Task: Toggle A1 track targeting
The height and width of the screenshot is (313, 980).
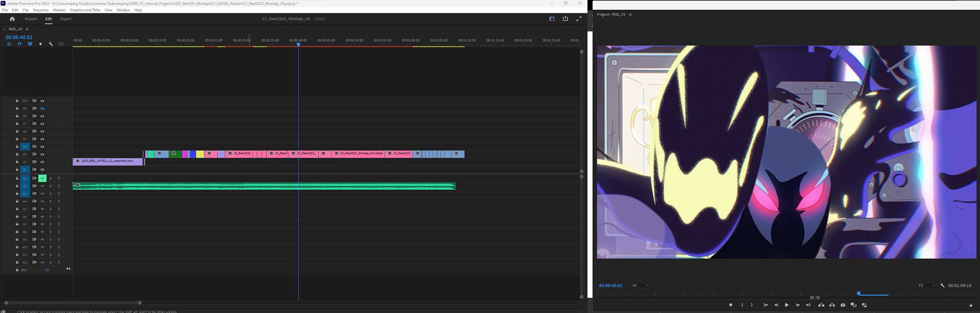Action: [x=24, y=178]
